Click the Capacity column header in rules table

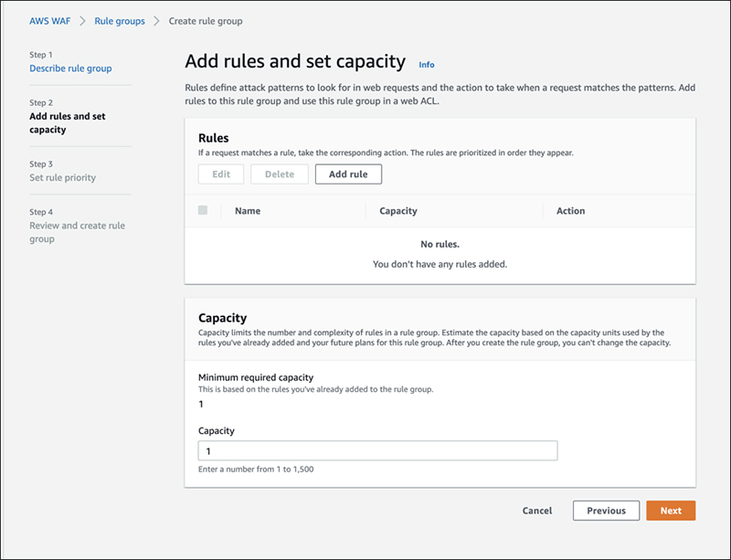click(397, 211)
